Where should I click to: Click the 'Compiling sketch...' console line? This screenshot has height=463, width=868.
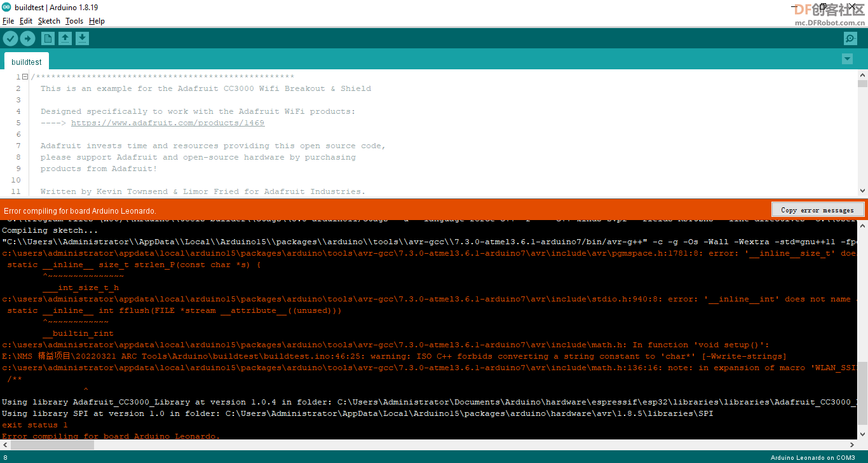coord(50,230)
